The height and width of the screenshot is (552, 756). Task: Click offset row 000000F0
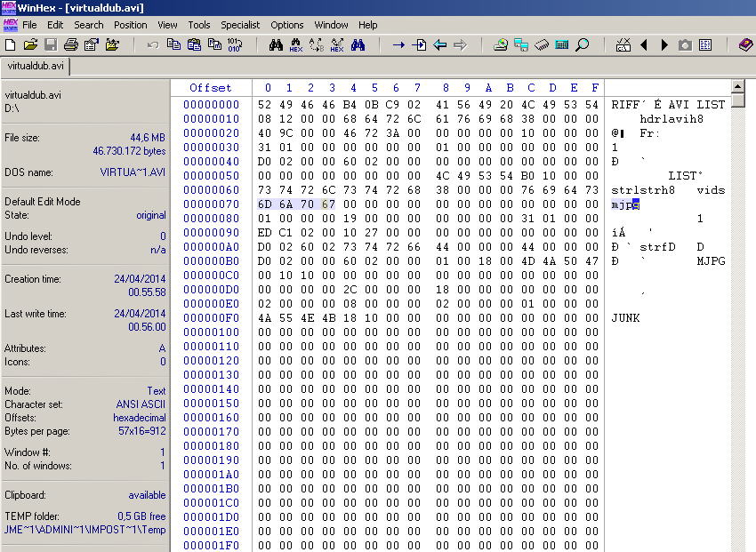211,318
